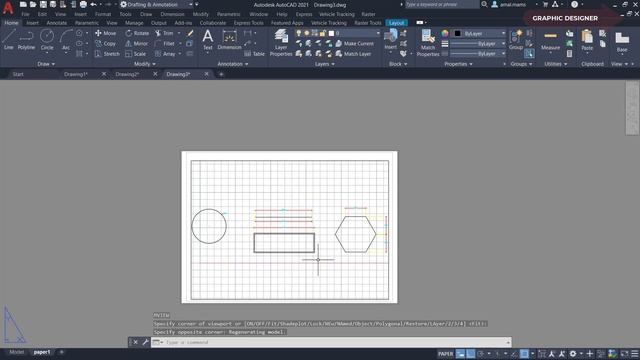
Task: Click the color wheel icon in Properties
Action: (x=445, y=33)
